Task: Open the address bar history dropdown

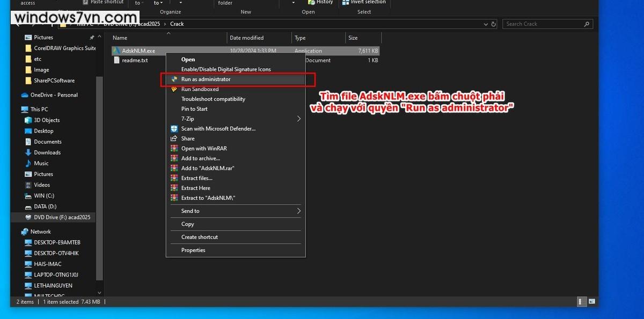Action: 486,24
